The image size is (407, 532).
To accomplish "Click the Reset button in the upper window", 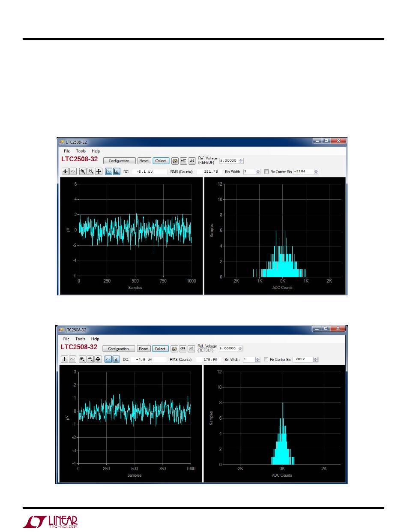I will pyautogui.click(x=144, y=161).
